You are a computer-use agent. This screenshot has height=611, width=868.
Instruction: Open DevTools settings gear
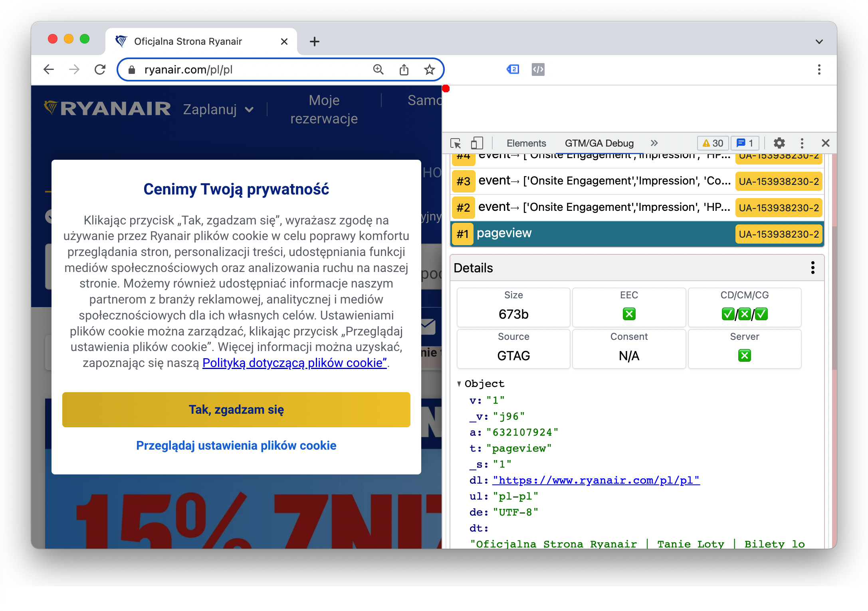779,143
